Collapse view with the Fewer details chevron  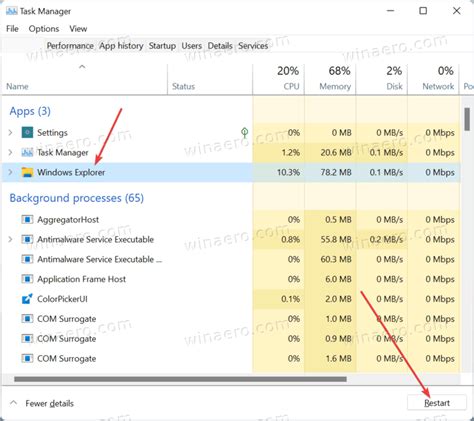click(x=13, y=403)
